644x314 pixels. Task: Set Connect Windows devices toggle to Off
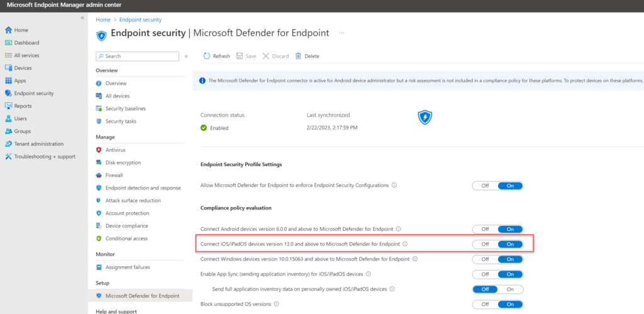pyautogui.click(x=485, y=259)
